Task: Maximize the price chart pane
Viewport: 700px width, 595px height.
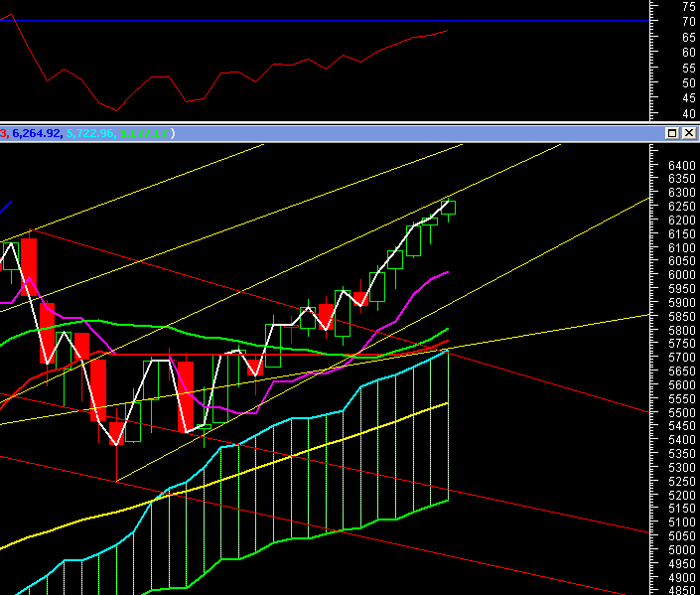Action: (x=672, y=133)
